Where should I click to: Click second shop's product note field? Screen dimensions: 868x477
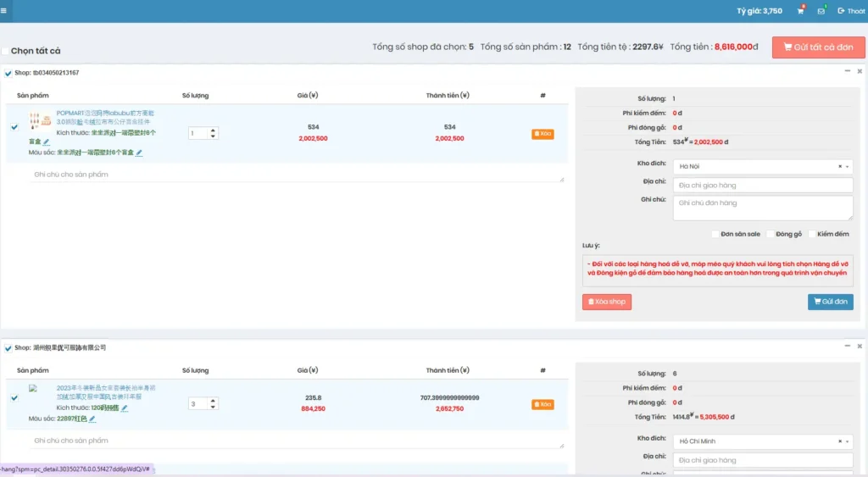(297, 441)
